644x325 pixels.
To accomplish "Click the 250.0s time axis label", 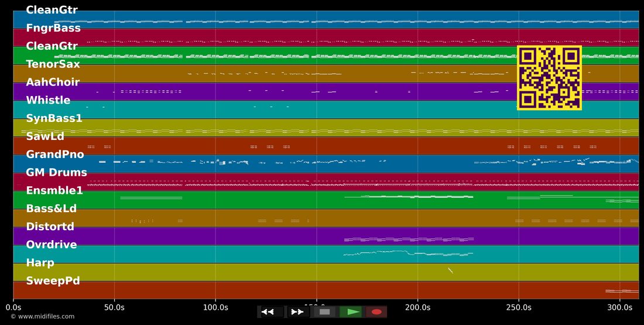I will point(518,307).
